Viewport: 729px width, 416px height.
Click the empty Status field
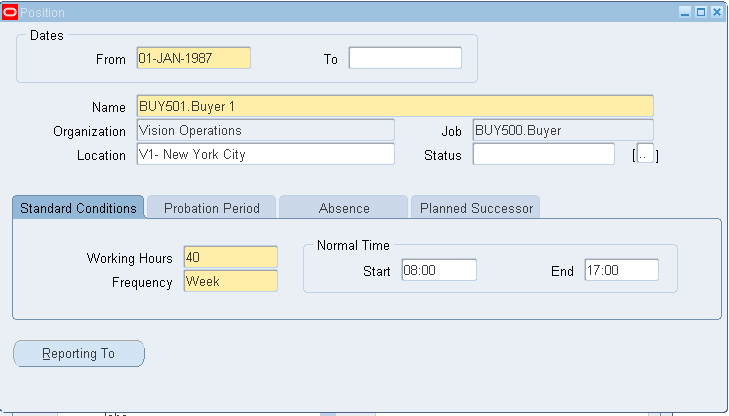[x=544, y=154]
